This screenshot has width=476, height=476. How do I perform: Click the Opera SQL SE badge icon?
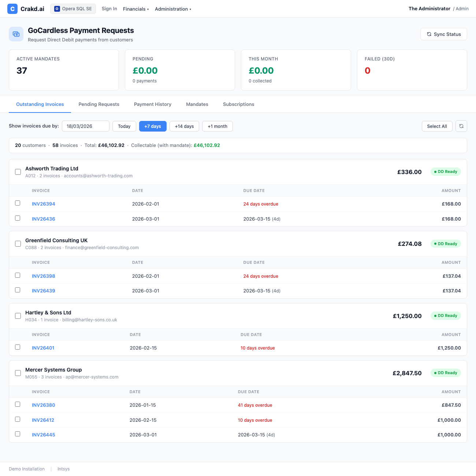(x=57, y=9)
